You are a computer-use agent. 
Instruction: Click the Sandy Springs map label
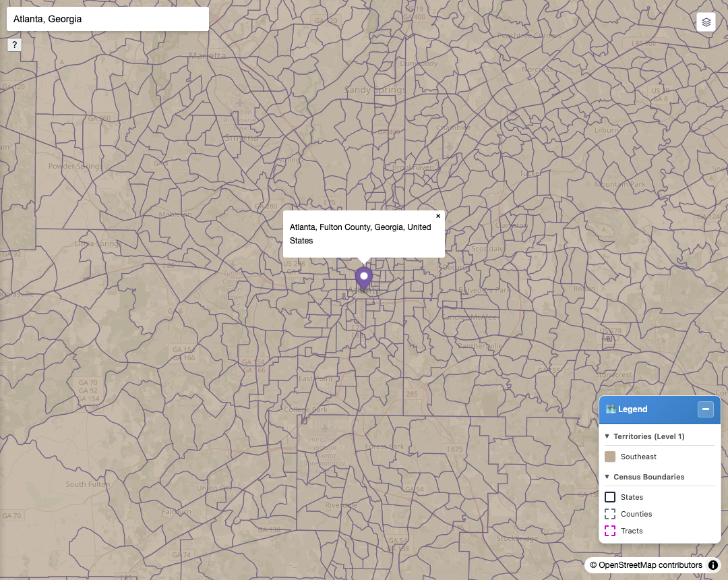(375, 90)
